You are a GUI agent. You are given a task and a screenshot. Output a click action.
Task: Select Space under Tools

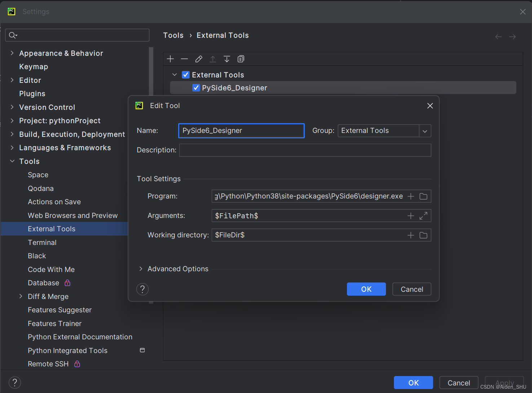point(38,175)
